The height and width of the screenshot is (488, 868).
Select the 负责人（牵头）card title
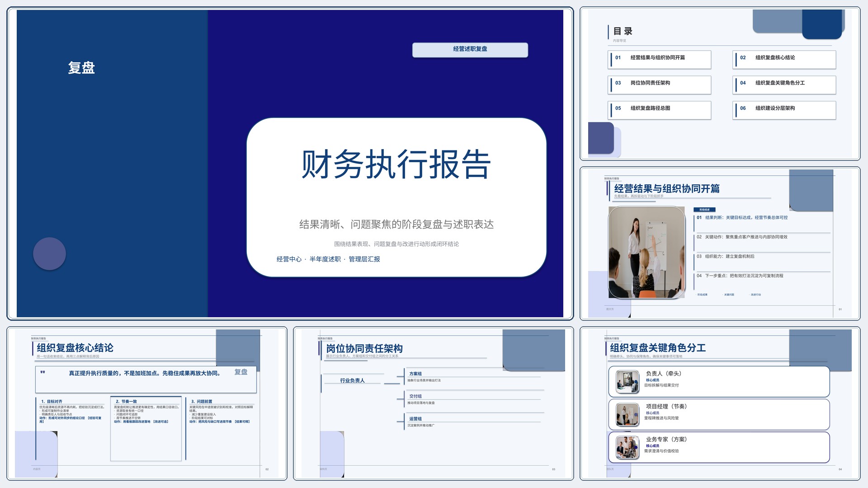[x=664, y=374]
